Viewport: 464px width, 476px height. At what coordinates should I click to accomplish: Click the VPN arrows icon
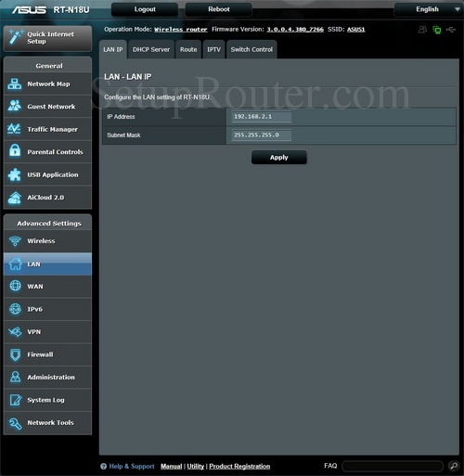[15, 332]
